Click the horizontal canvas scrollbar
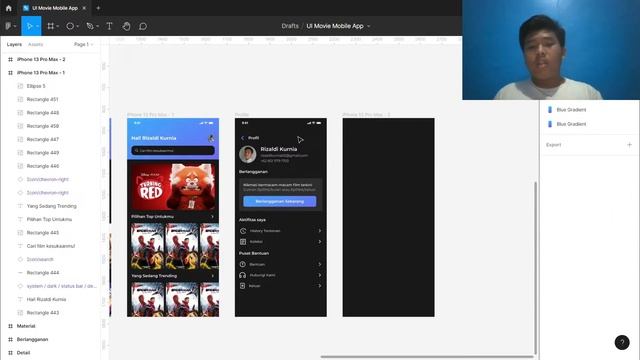Image resolution: width=640 pixels, height=360 pixels. click(x=427, y=357)
